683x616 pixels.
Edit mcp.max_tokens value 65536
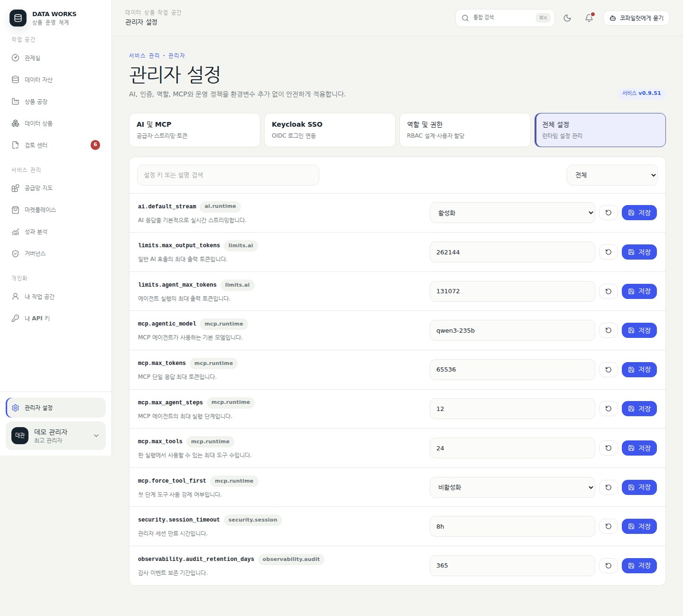tap(512, 370)
